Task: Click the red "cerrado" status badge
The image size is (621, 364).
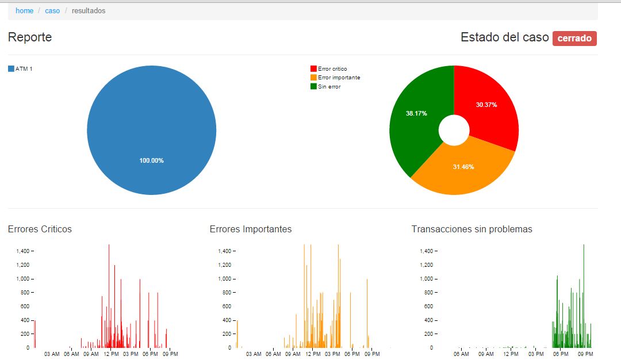Action: coord(574,39)
